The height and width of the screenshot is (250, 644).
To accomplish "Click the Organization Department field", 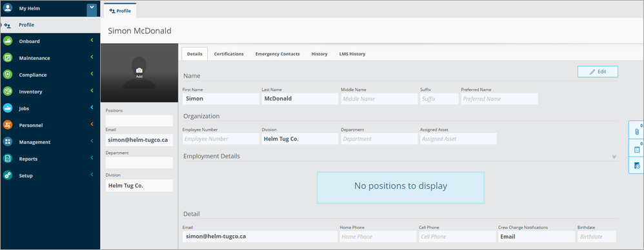I will point(379,139).
